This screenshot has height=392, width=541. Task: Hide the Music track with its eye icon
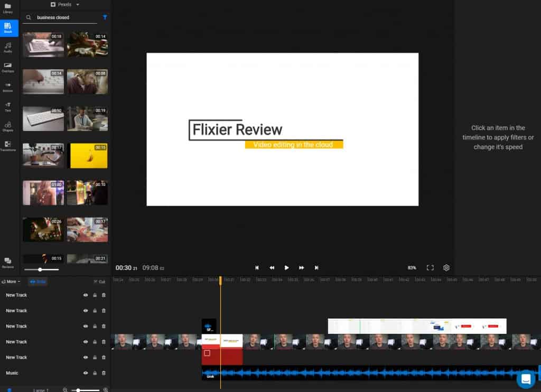click(x=86, y=373)
